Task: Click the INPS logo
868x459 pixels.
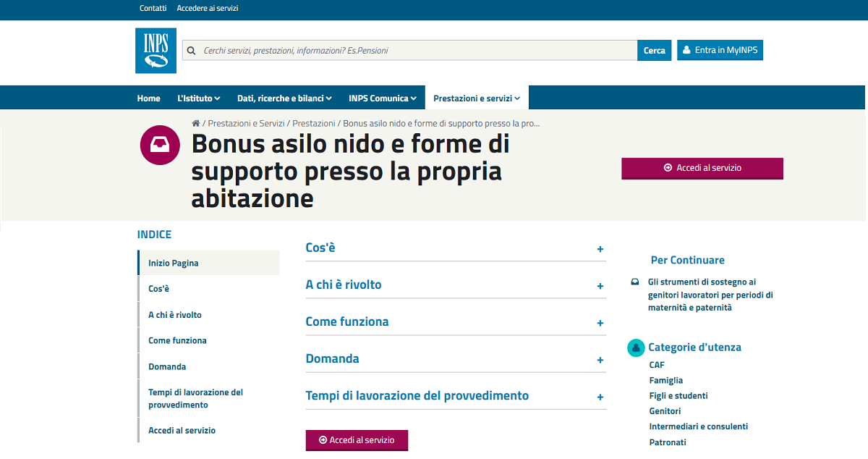Action: [x=156, y=51]
